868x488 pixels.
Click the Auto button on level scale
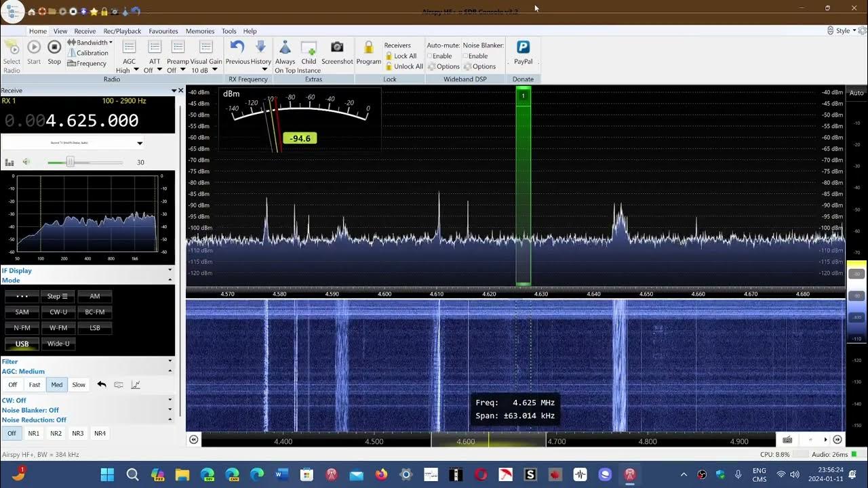856,93
